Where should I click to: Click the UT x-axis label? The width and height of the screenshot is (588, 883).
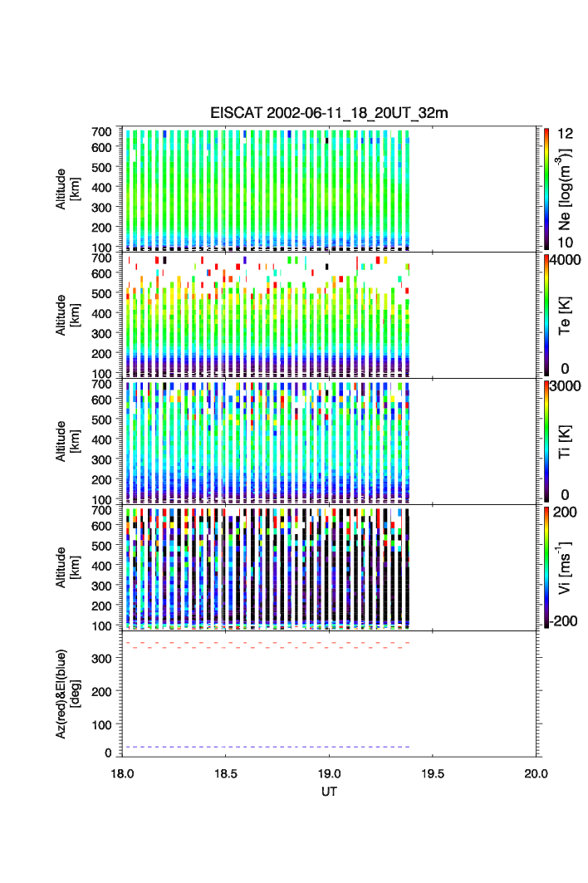coord(329,792)
